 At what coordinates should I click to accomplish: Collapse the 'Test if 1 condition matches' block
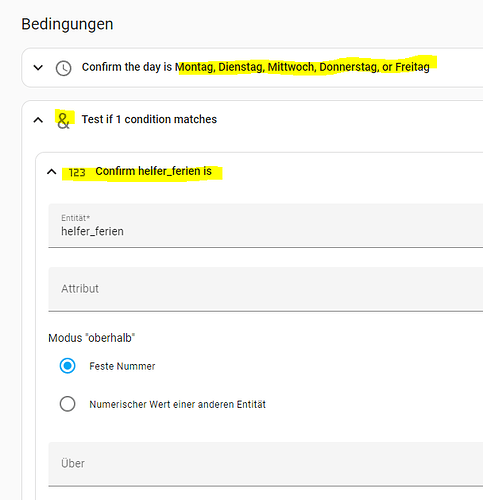click(x=38, y=120)
